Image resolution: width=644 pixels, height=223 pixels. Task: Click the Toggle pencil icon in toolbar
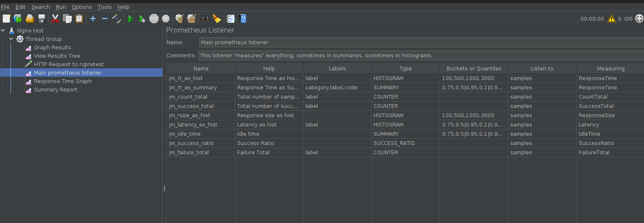pyautogui.click(x=117, y=19)
